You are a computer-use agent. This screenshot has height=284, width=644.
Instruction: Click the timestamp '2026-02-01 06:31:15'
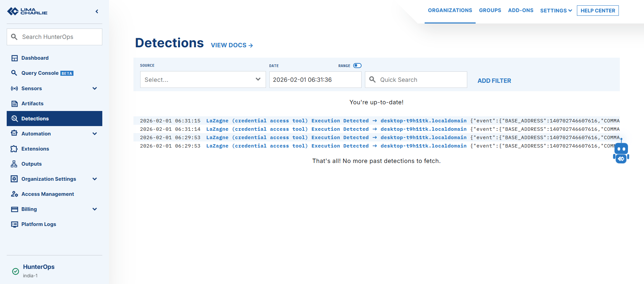[170, 121]
